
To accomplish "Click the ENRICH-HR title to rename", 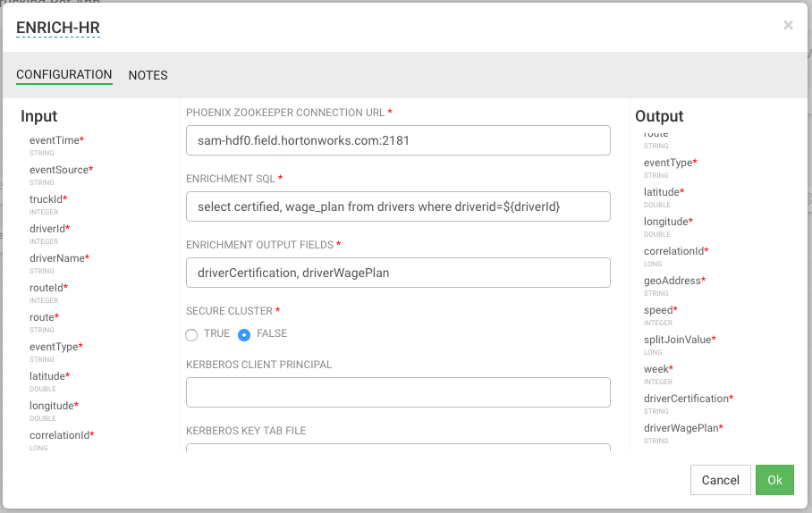I will 58,28.
